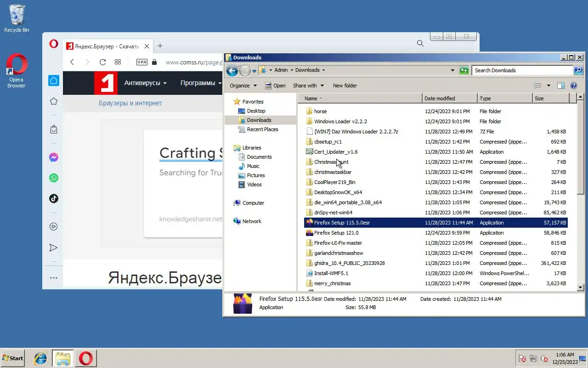Open Opera main menu logo

(54, 44)
